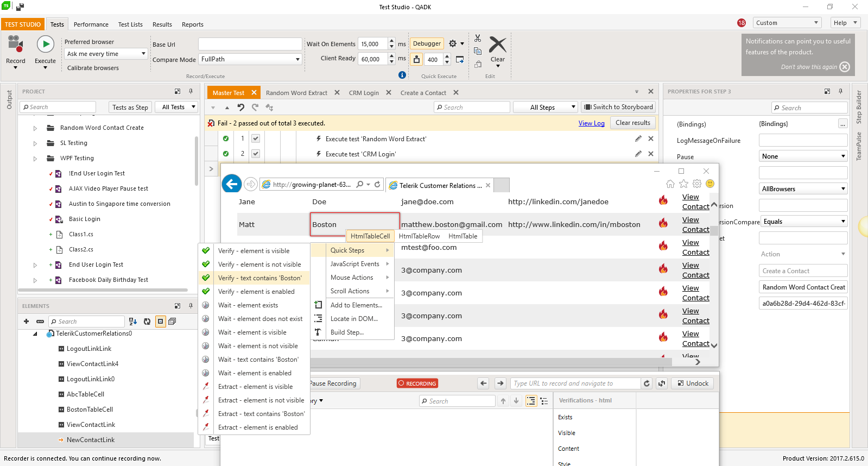Click the Clear results button
The image size is (868, 466).
633,123
